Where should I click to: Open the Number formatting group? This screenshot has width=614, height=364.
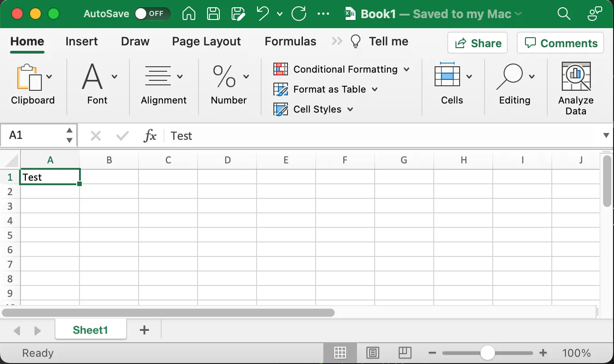[229, 86]
